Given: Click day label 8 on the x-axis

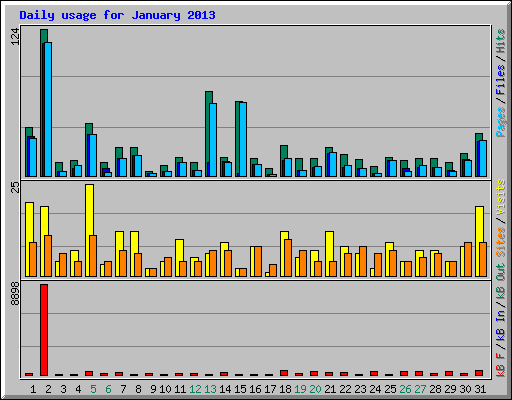Looking at the screenshot, I should pyautogui.click(x=138, y=389).
